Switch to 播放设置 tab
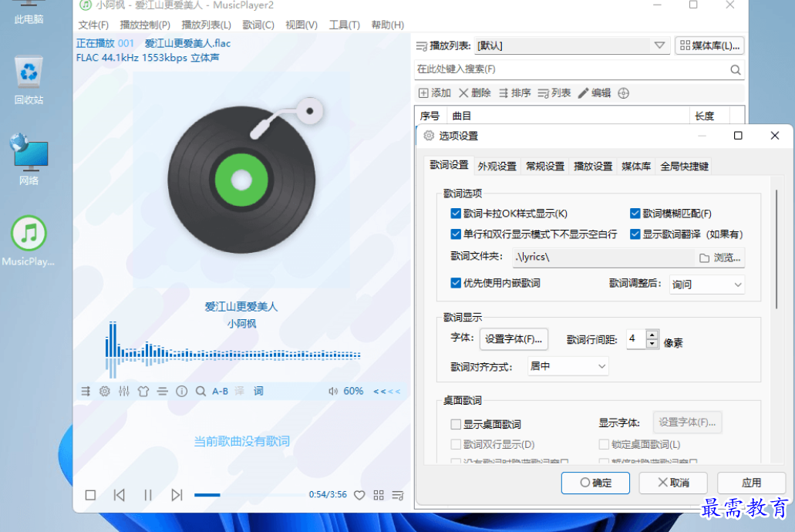The image size is (795, 532). click(x=593, y=167)
